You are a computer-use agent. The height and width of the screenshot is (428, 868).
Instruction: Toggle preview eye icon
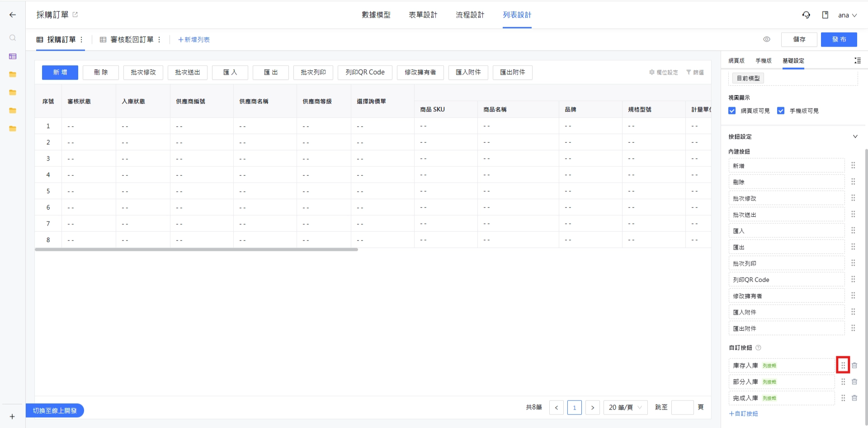tap(767, 39)
